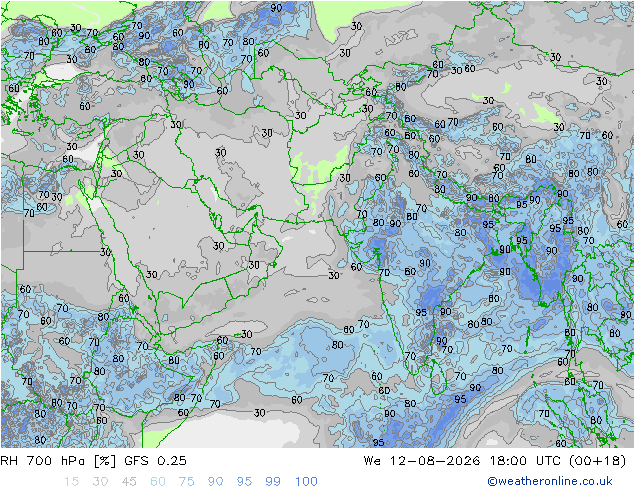Click the legend value 75
The image size is (634, 490).
[x=186, y=482]
